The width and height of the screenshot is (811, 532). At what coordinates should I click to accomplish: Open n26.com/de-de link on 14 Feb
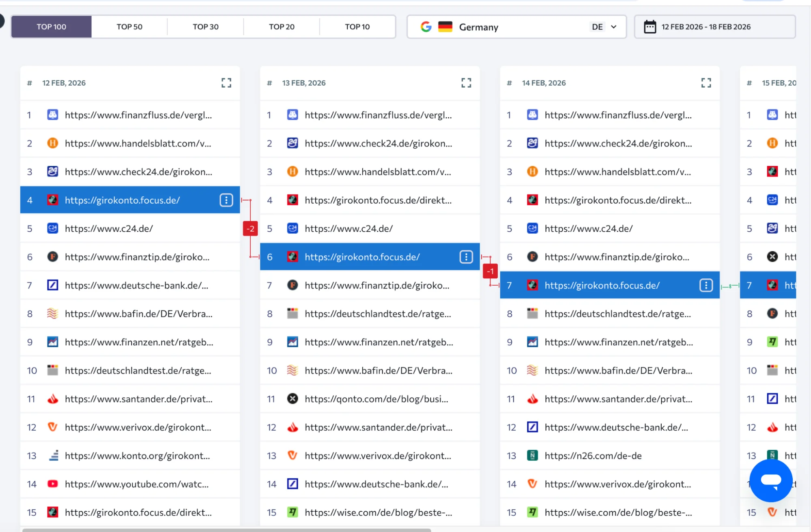593,455
